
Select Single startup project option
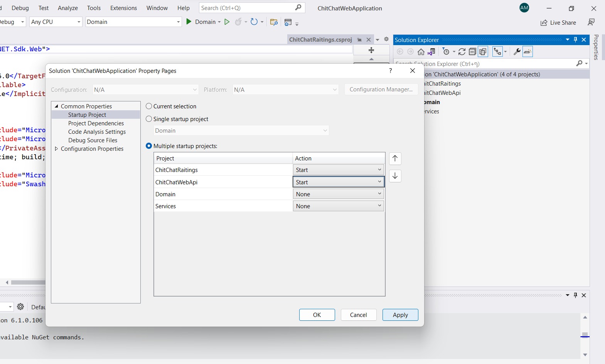tap(149, 119)
